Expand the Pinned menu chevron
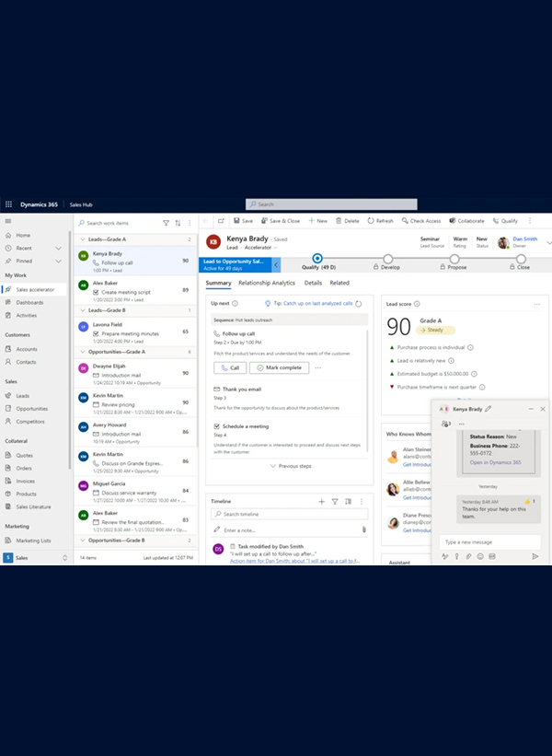Viewport: 552px width, 756px height. (58, 262)
